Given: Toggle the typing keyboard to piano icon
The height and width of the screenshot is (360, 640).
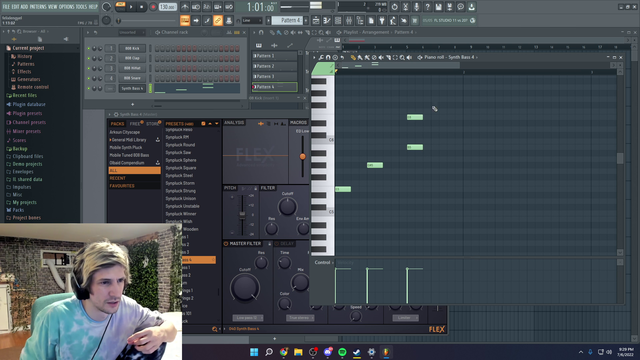Looking at the screenshot, I should pyautogui.click(x=185, y=20).
